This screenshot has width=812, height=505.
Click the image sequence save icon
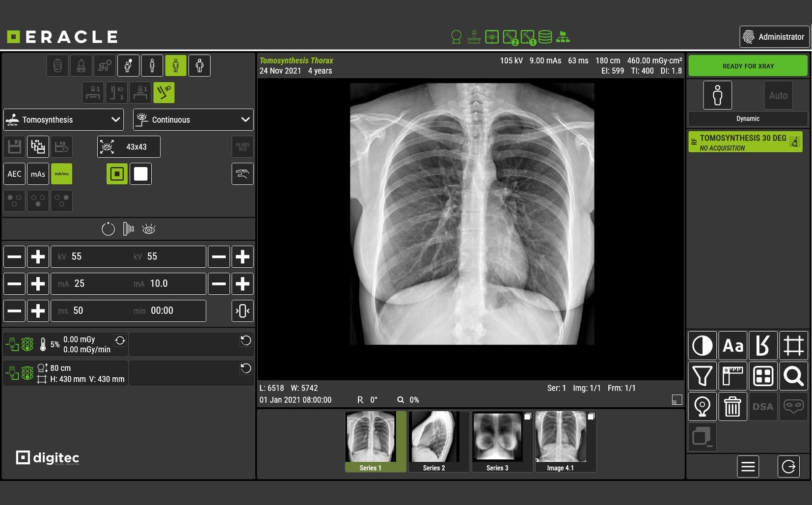click(x=38, y=146)
